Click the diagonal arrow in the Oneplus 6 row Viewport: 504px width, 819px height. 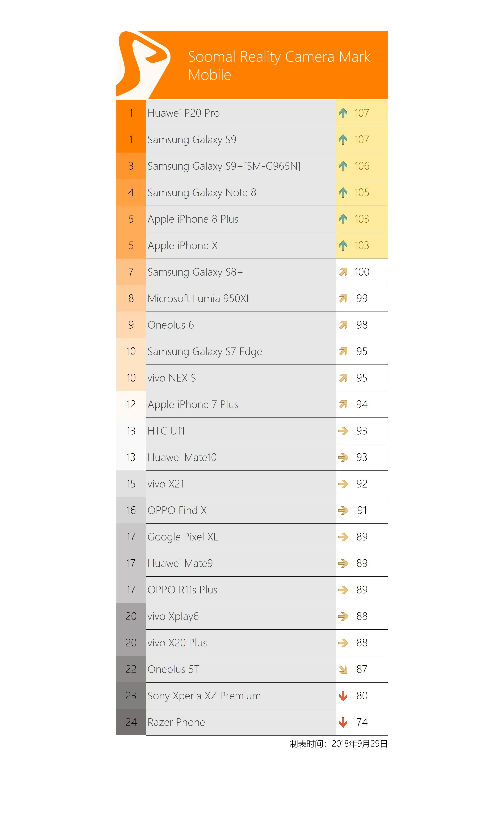[x=343, y=325]
